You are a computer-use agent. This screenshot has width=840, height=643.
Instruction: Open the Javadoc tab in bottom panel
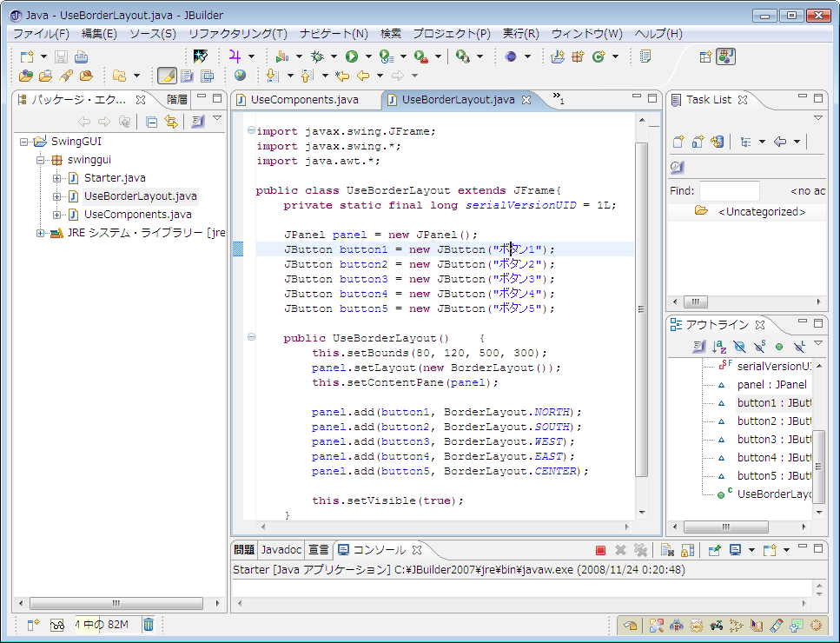coord(281,550)
